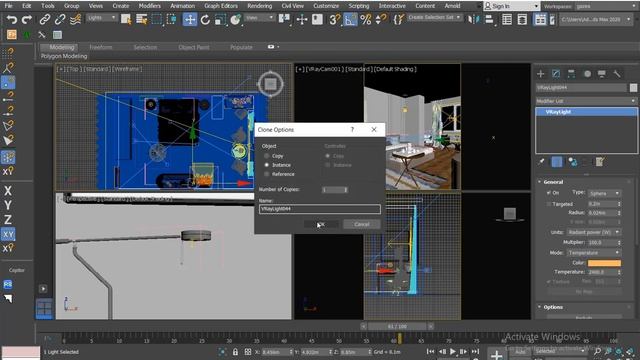
Task: Click the Redo arrow in main toolbar
Action: pyautogui.click(x=27, y=19)
